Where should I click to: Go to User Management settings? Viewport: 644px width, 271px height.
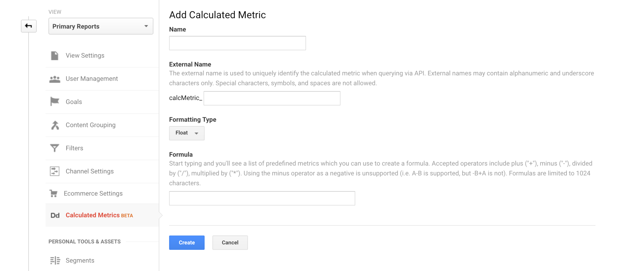click(92, 79)
